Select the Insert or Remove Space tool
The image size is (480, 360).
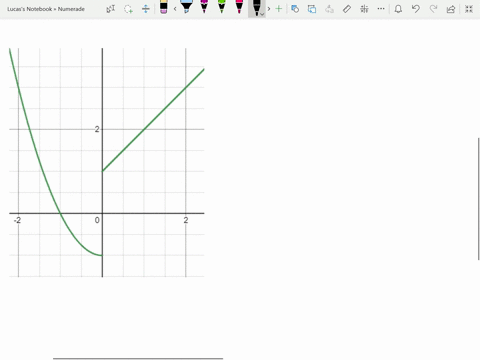pos(146,9)
